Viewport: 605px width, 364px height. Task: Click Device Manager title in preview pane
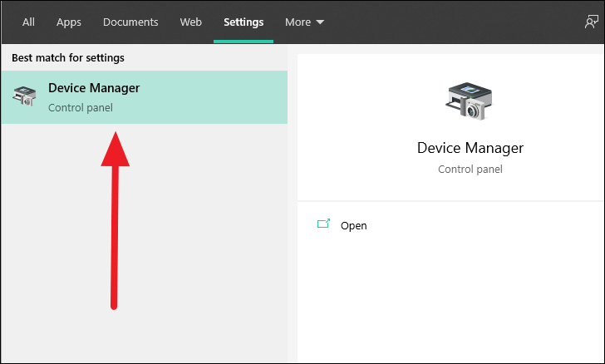(470, 148)
